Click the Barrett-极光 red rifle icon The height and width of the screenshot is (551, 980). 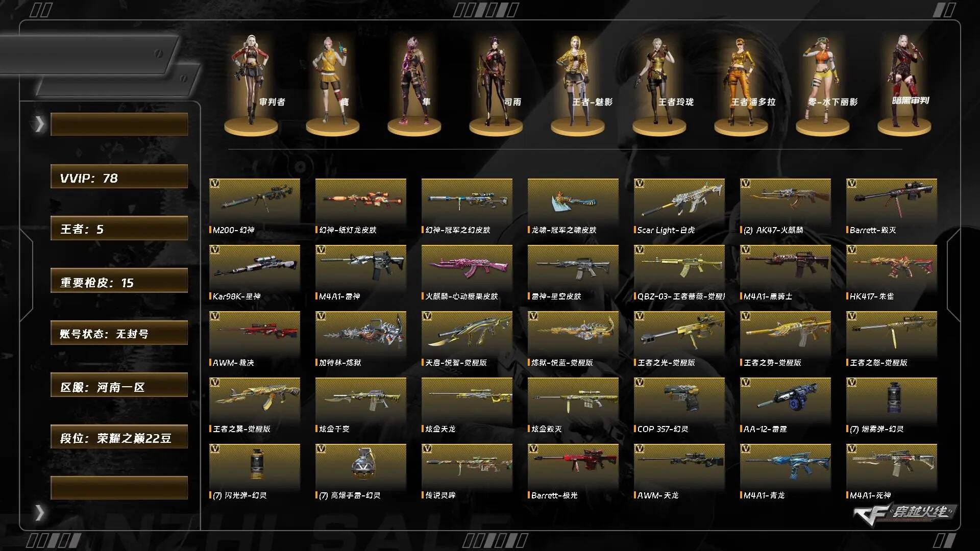click(573, 466)
